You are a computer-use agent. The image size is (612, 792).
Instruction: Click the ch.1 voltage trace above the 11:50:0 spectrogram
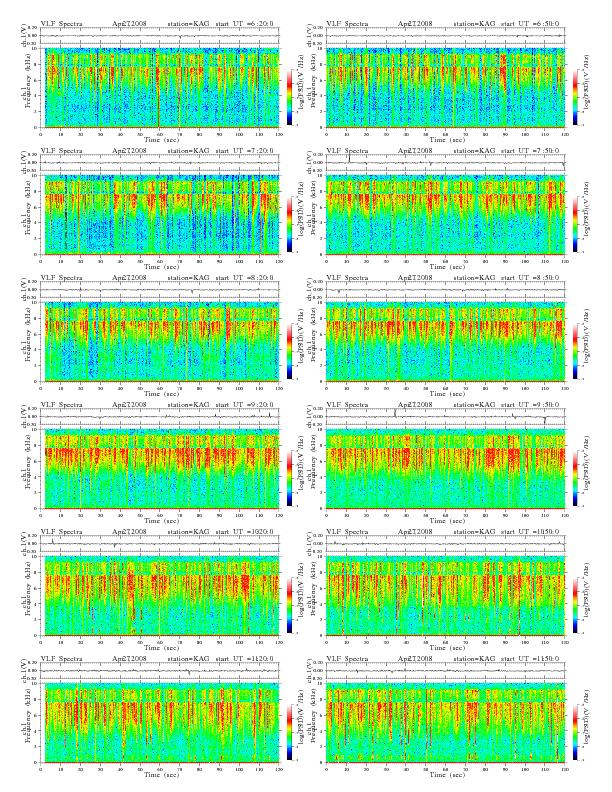pyautogui.click(x=445, y=671)
